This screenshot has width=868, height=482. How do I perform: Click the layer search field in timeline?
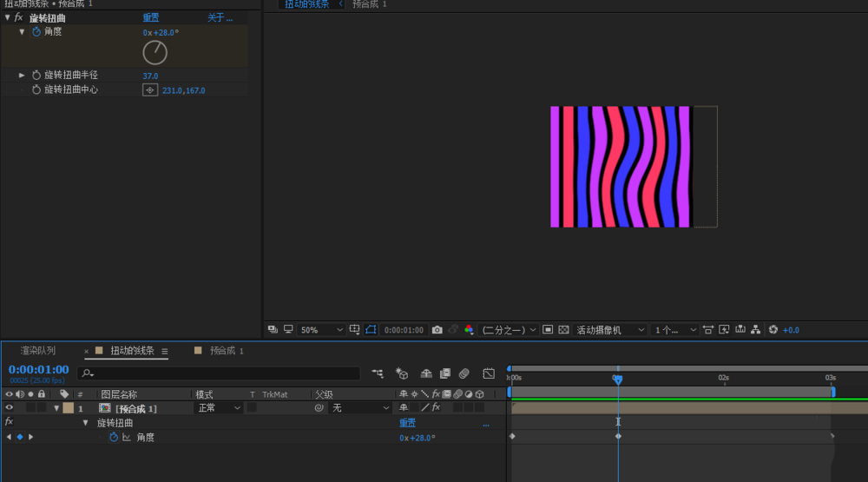[219, 373]
